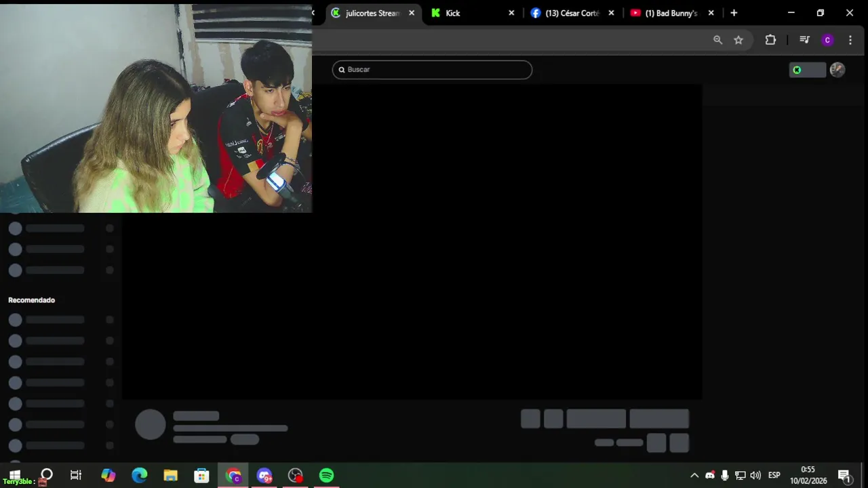Click the zoom magnifier icon in address bar
868x488 pixels.
point(717,40)
